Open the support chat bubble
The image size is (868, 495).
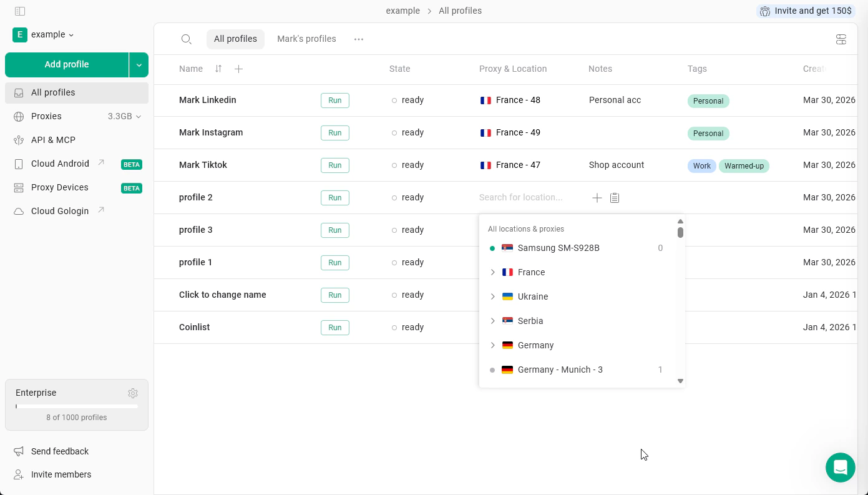[841, 468]
